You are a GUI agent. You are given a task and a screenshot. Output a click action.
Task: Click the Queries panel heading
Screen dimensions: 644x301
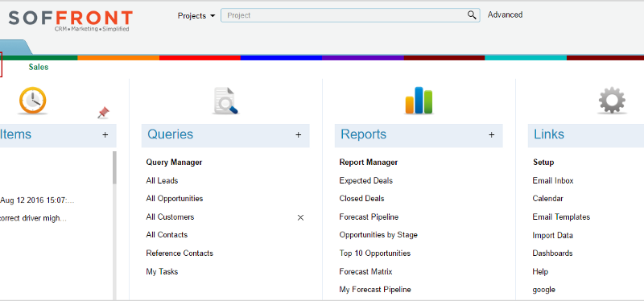coord(170,134)
